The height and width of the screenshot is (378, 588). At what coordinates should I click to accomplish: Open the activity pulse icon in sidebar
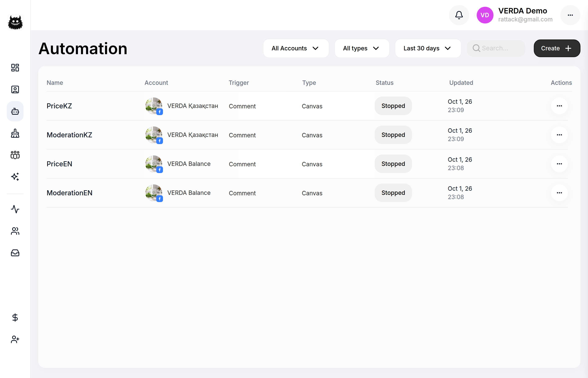click(15, 209)
